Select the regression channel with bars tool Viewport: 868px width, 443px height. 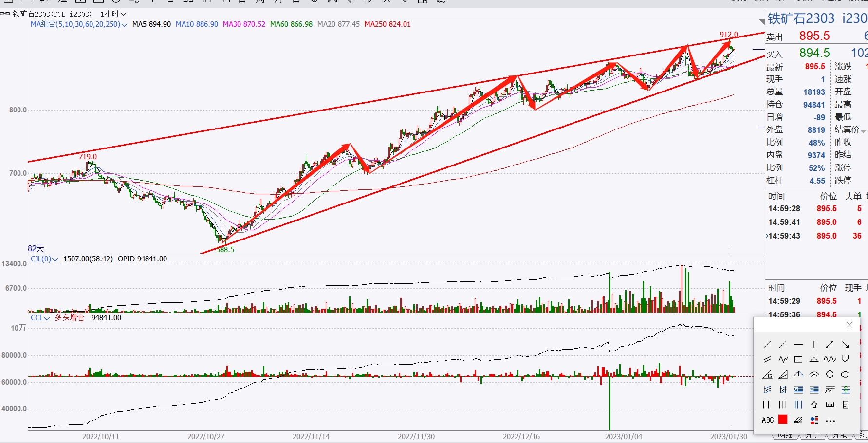(783, 389)
